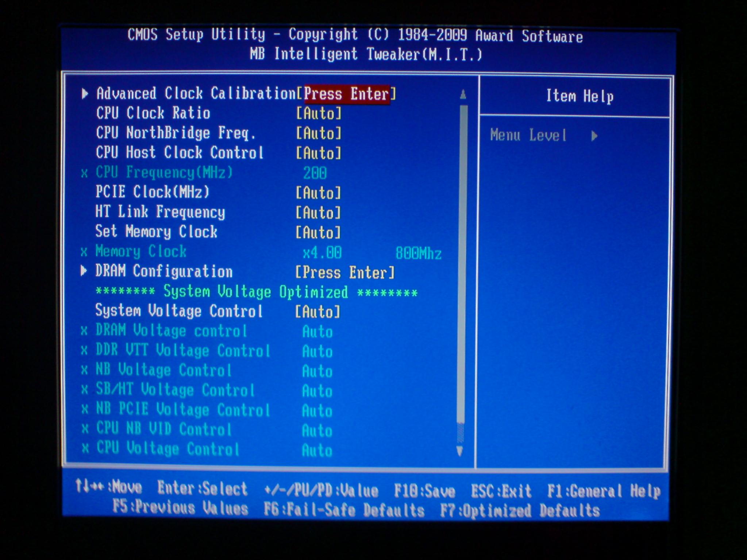Select the CPU Host Clock Control option
The image size is (747, 560).
tap(179, 153)
